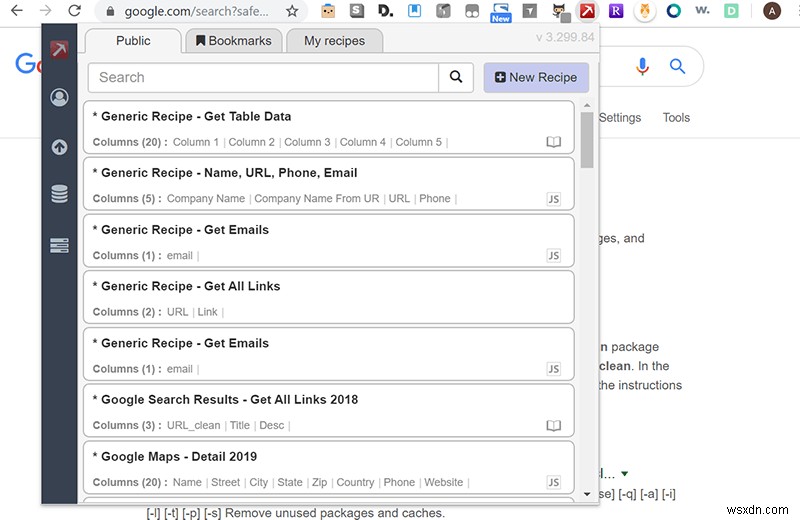This screenshot has height=520, width=800.
Task: Open Google Maps - Detail 2019 recipe
Action: pyautogui.click(x=329, y=468)
